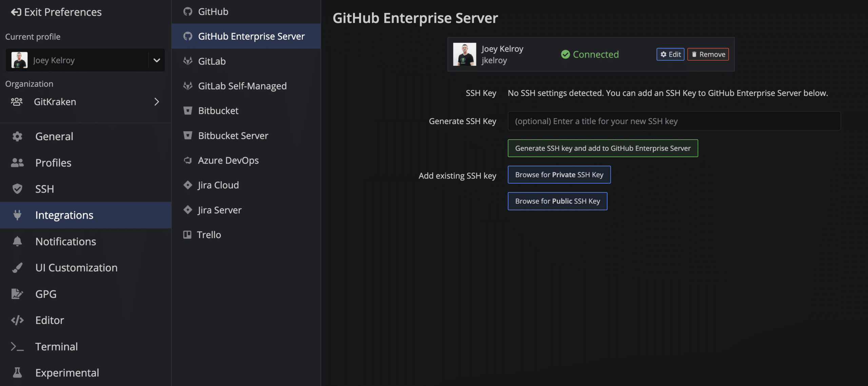Click the Notifications bell icon

tap(17, 241)
